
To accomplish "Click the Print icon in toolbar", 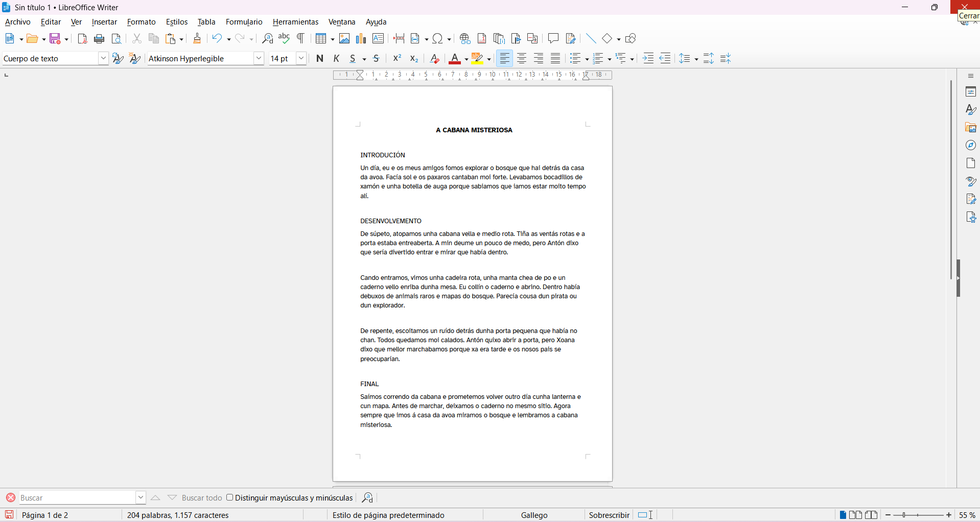I will [99, 39].
